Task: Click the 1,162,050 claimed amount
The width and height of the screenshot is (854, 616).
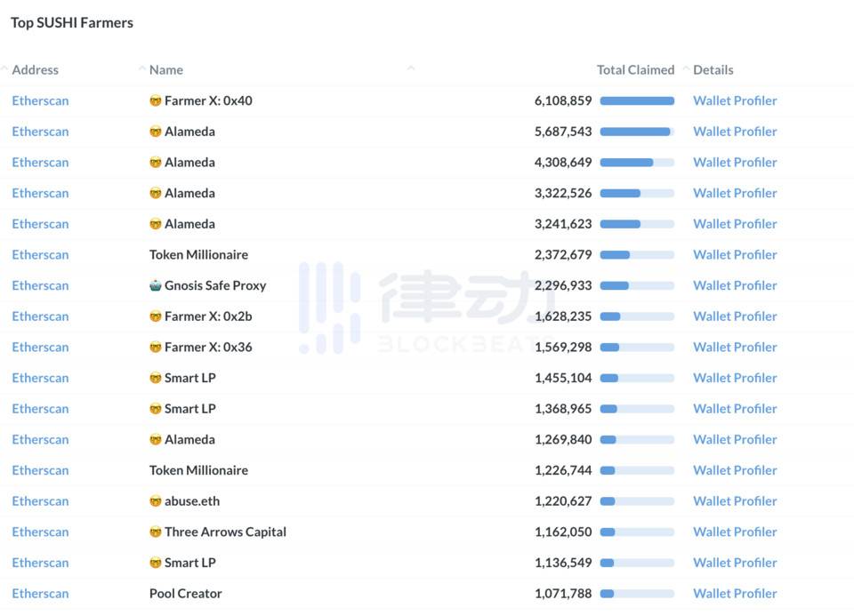Action: [563, 532]
